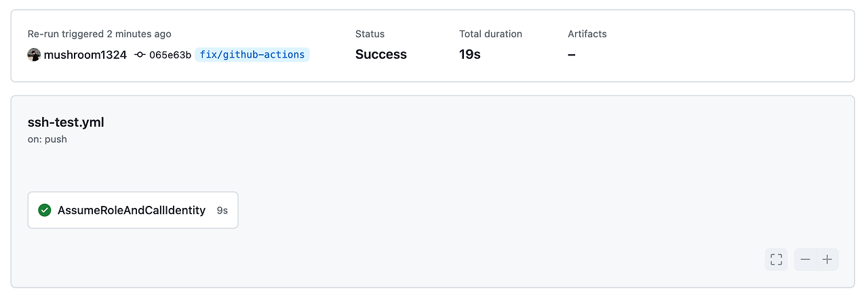This screenshot has width=868, height=298.
Task: Click the Status heading label
Action: pos(370,34)
